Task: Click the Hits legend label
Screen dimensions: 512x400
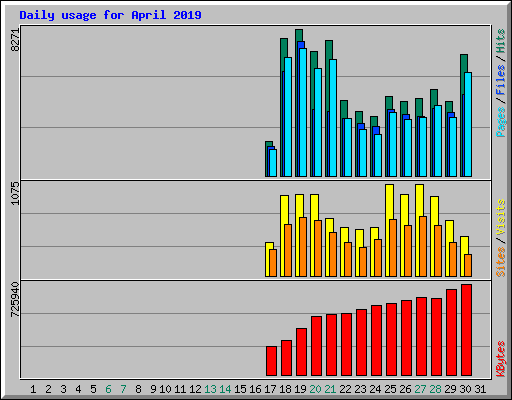Action: tap(501, 41)
